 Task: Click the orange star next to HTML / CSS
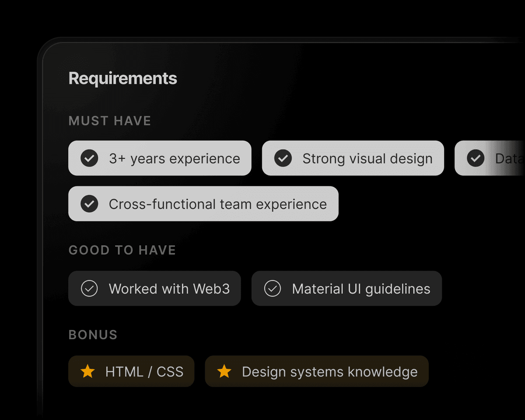point(87,371)
